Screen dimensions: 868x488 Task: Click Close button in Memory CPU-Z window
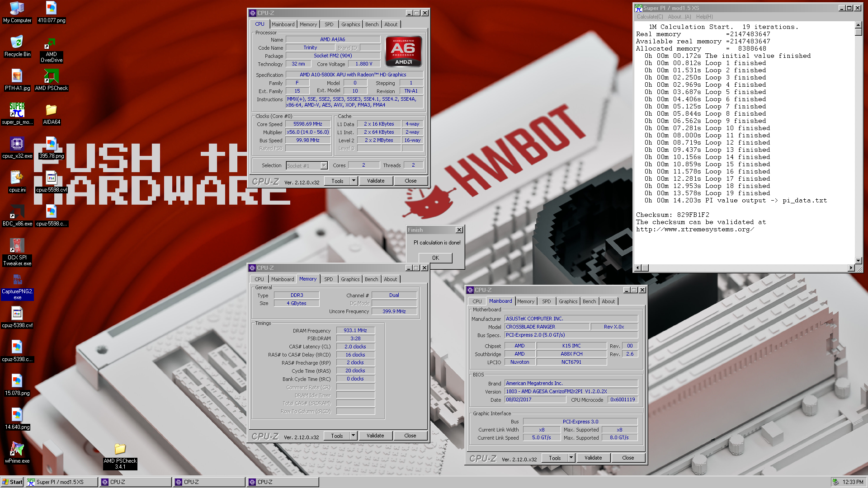[x=410, y=436]
